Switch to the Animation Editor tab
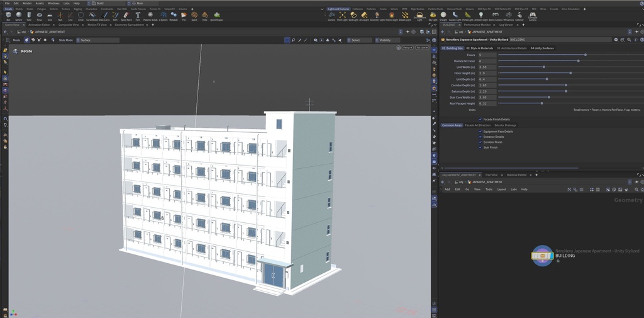 click(39, 25)
